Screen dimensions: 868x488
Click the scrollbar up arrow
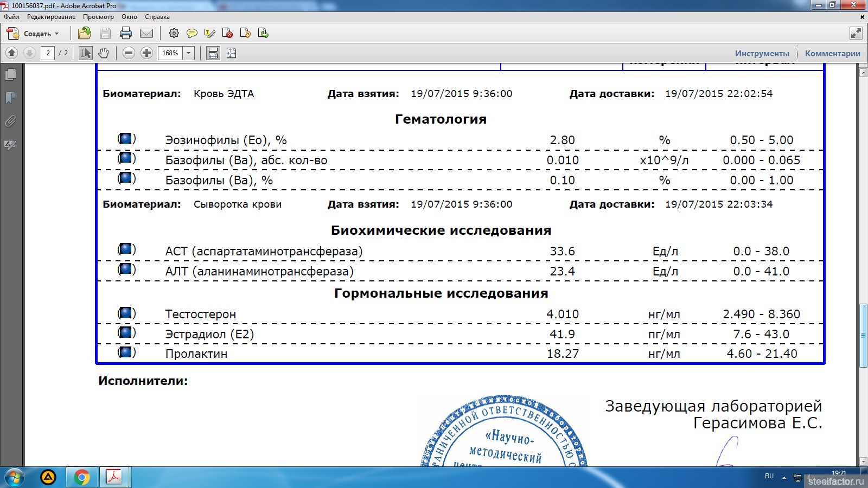click(863, 72)
